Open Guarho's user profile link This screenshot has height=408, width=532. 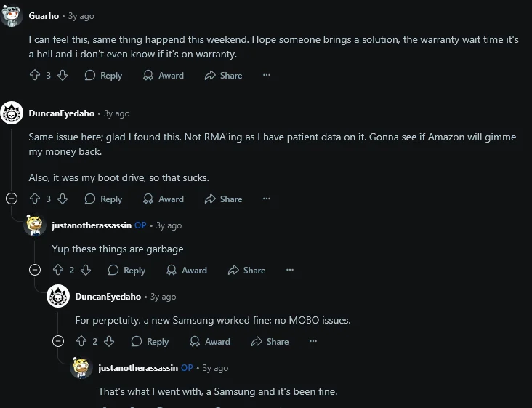click(x=44, y=16)
